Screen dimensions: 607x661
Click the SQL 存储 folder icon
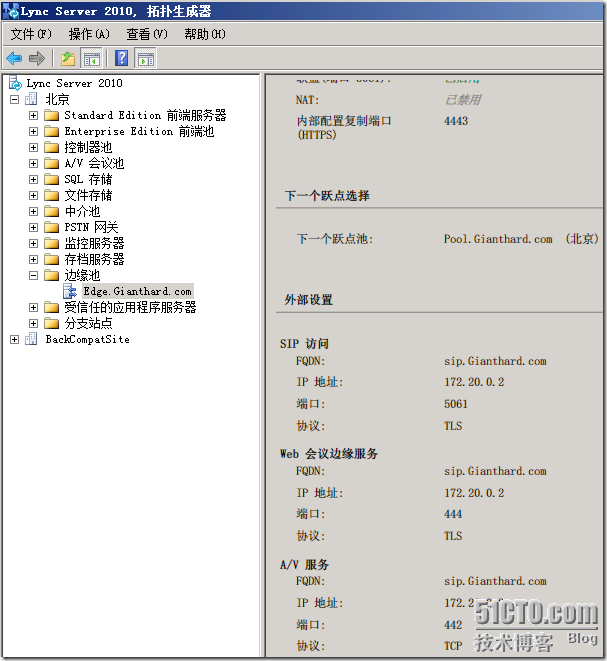tap(51, 179)
